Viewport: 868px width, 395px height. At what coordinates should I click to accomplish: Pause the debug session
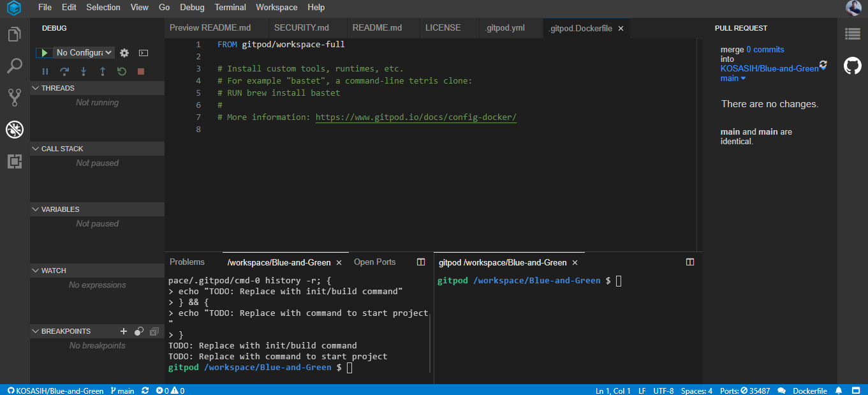click(x=45, y=71)
